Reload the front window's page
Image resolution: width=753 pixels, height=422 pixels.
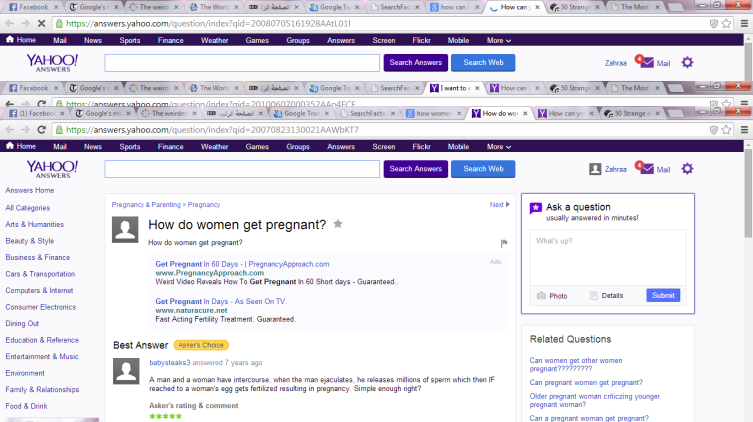41,130
